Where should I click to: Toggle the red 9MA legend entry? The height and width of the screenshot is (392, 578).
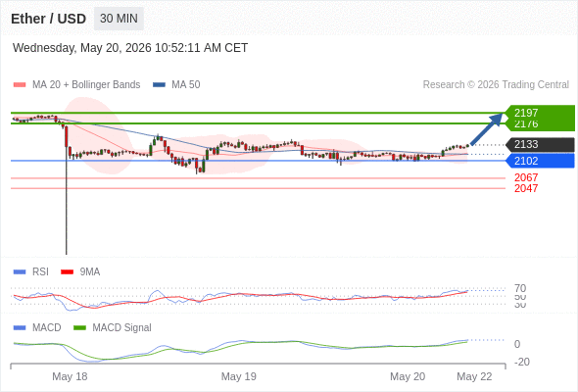(80, 271)
